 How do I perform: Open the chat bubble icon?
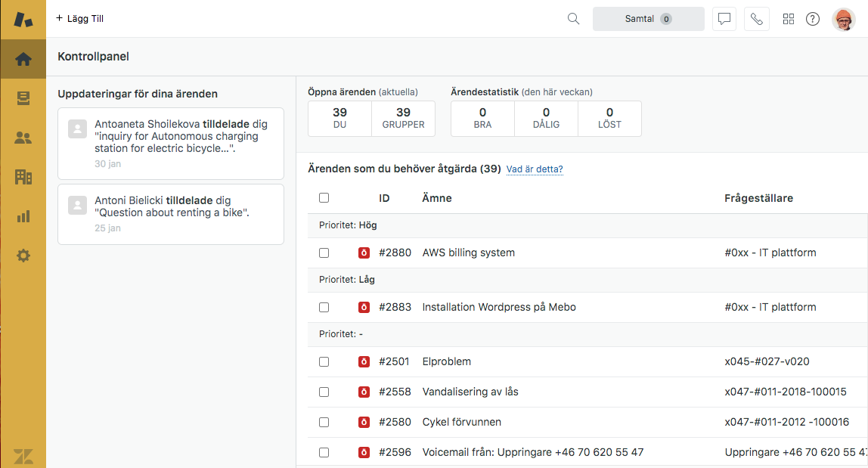[724, 19]
